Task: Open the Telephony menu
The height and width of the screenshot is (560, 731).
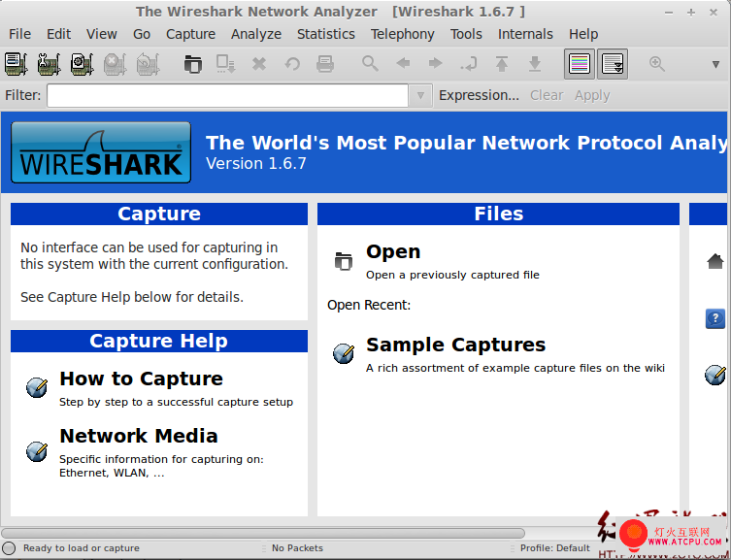Action: point(403,34)
